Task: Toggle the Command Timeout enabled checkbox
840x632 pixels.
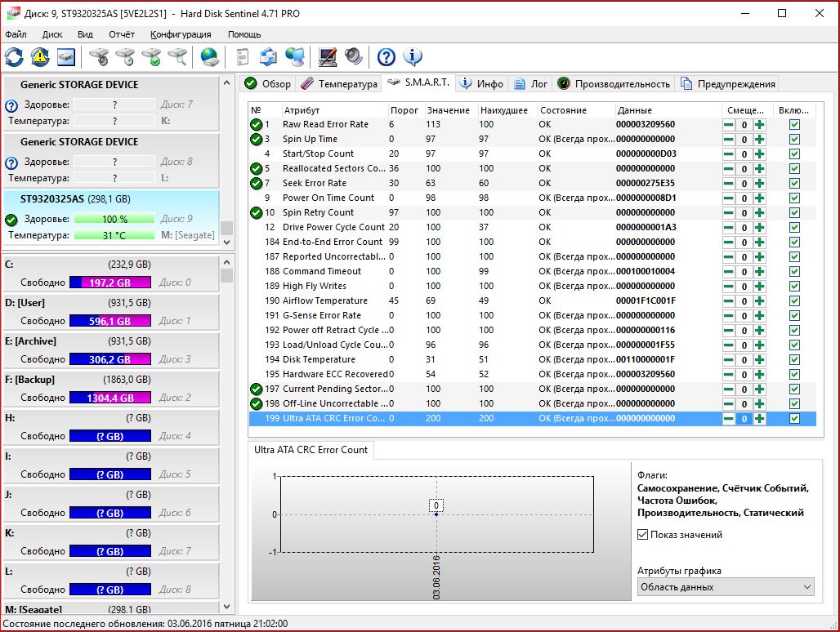Action: [x=794, y=271]
